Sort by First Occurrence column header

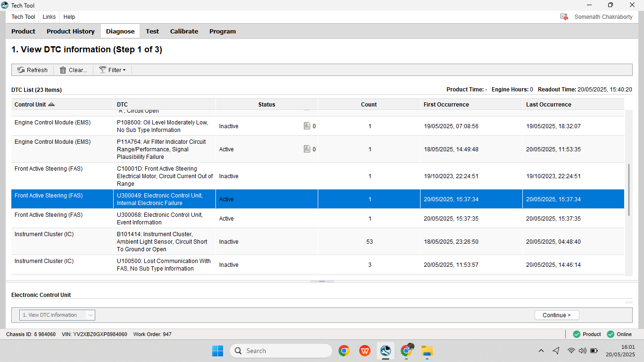coord(471,105)
